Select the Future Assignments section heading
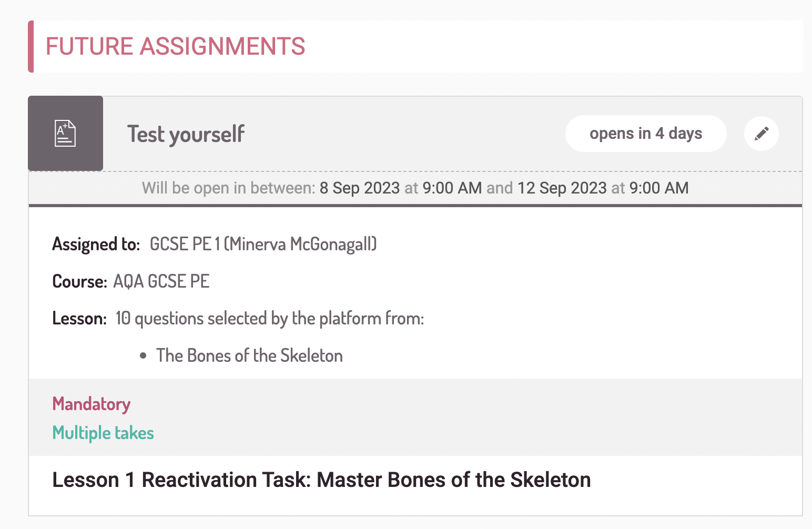Image resolution: width=812 pixels, height=529 pixels. tap(175, 46)
